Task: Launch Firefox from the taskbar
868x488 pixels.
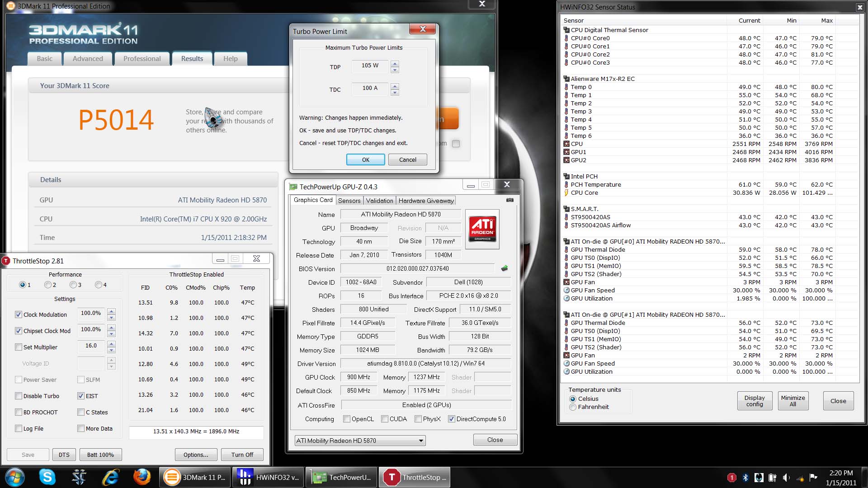Action: pos(142,477)
